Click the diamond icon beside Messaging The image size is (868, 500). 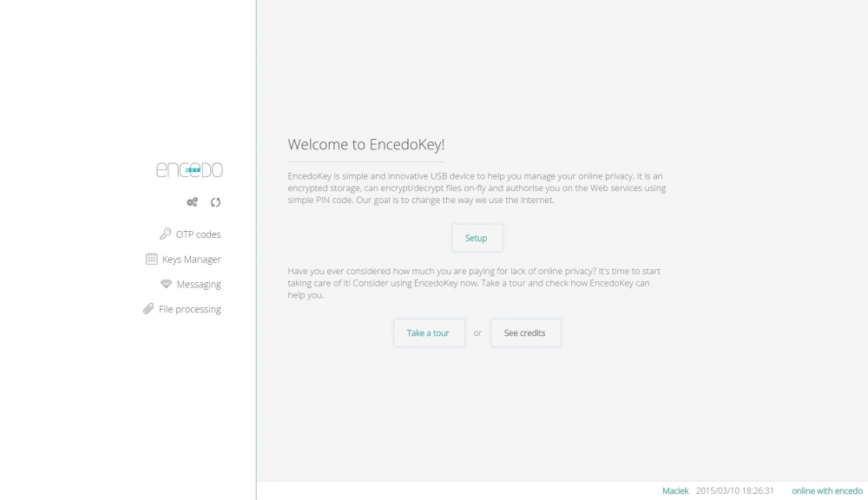tap(166, 284)
